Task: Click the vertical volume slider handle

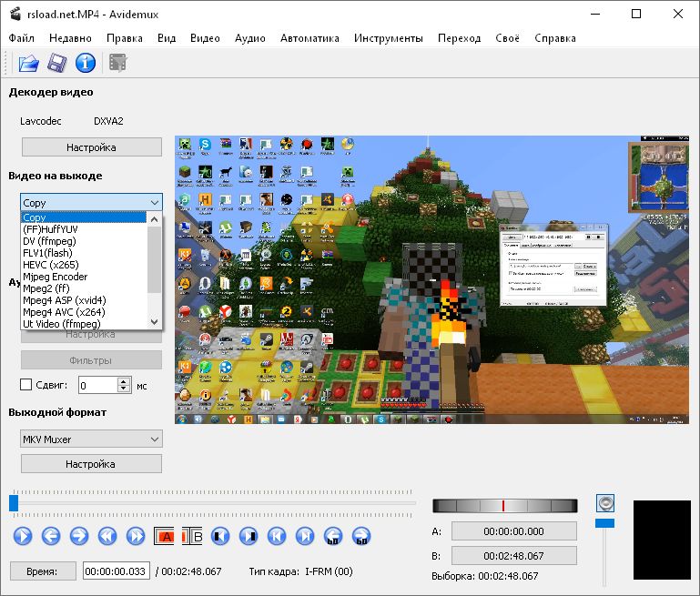Action: tap(605, 523)
